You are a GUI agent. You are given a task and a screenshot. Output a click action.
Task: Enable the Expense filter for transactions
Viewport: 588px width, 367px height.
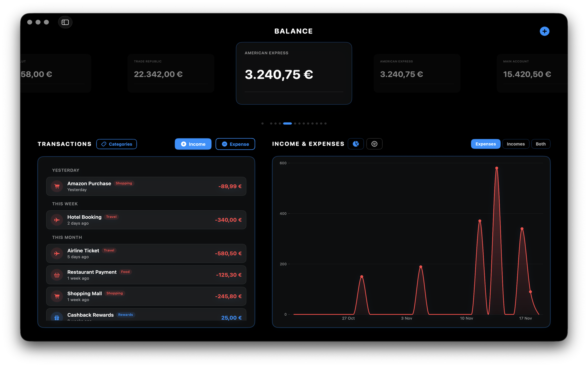click(x=235, y=144)
